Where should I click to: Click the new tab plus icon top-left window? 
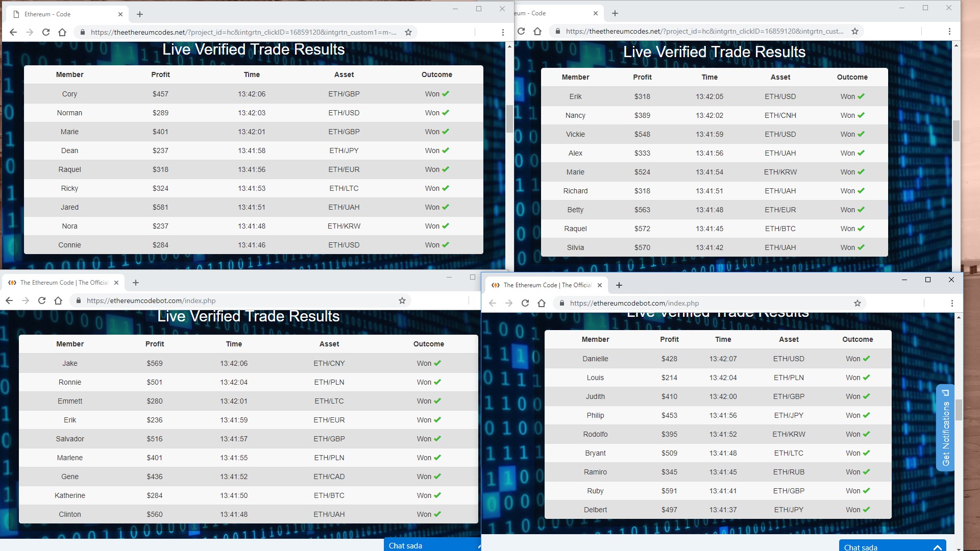point(139,14)
